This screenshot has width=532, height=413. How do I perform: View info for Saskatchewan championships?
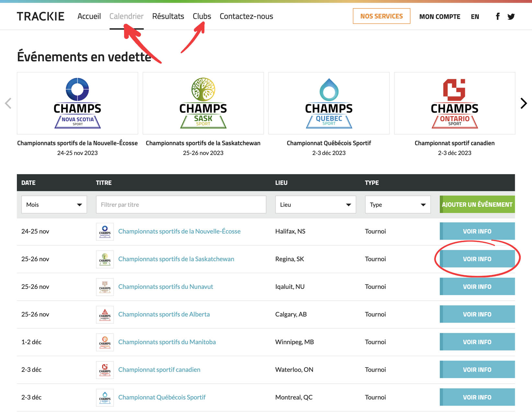tap(477, 259)
